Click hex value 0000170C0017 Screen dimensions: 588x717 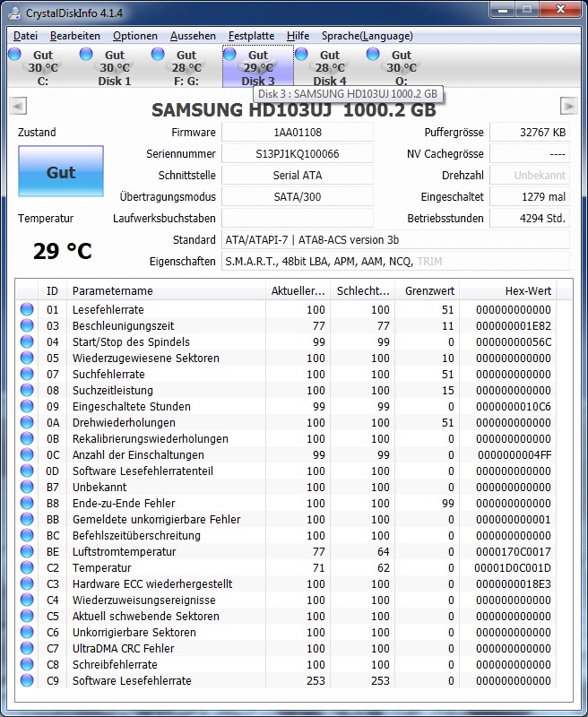click(x=513, y=551)
